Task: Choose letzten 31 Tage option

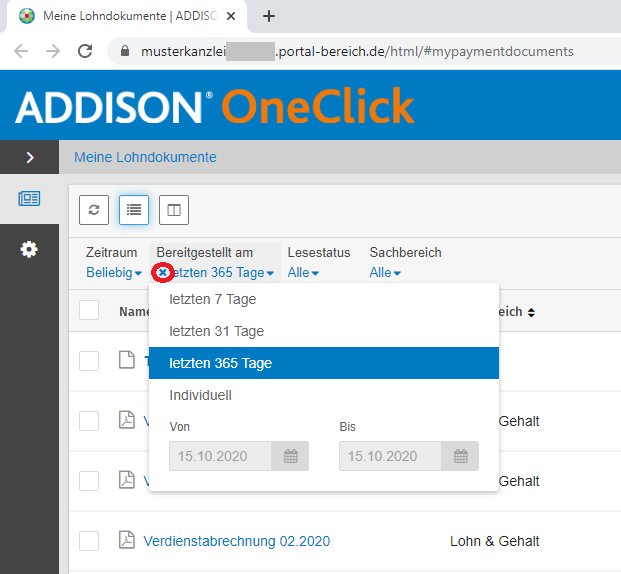Action: [217, 331]
